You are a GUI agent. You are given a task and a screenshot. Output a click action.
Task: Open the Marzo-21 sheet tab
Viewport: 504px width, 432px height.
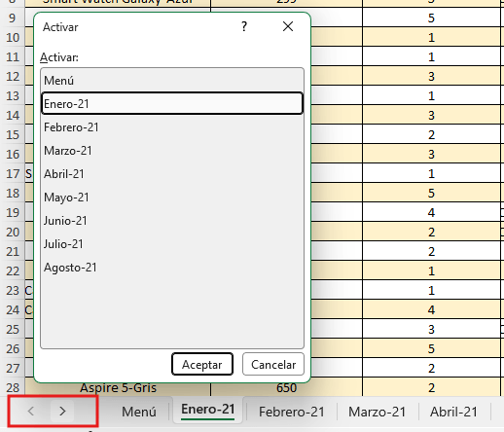[377, 412]
